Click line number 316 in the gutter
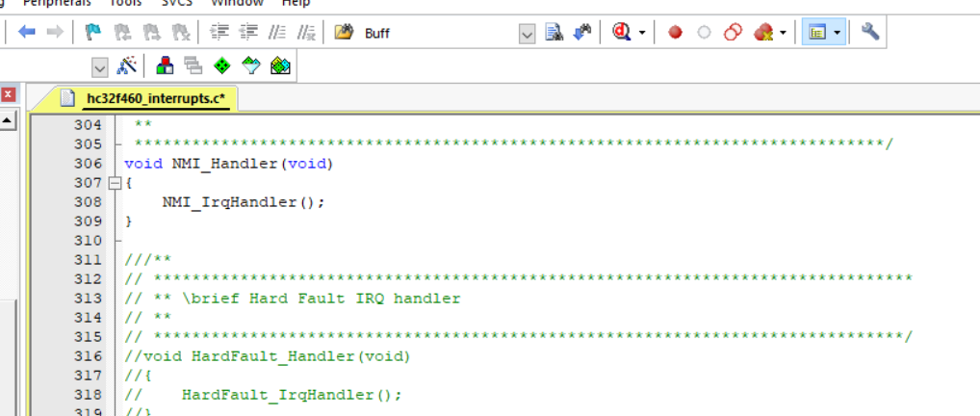This screenshot has height=416, width=980. pyautogui.click(x=88, y=356)
